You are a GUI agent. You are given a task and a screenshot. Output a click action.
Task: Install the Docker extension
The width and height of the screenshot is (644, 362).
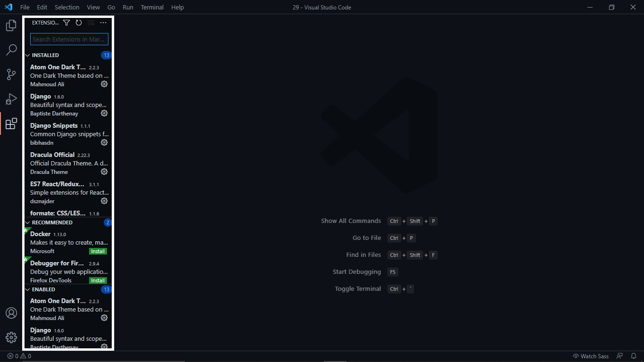point(98,251)
